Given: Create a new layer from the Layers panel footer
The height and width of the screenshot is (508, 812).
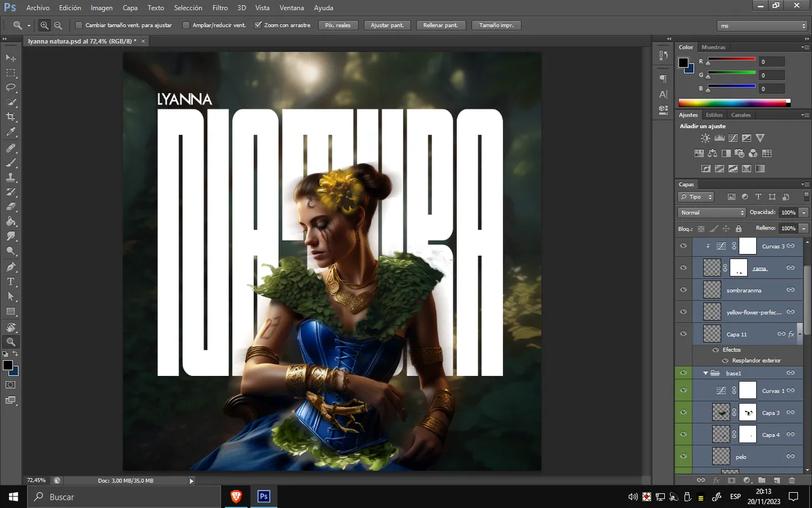Looking at the screenshot, I should (x=776, y=481).
